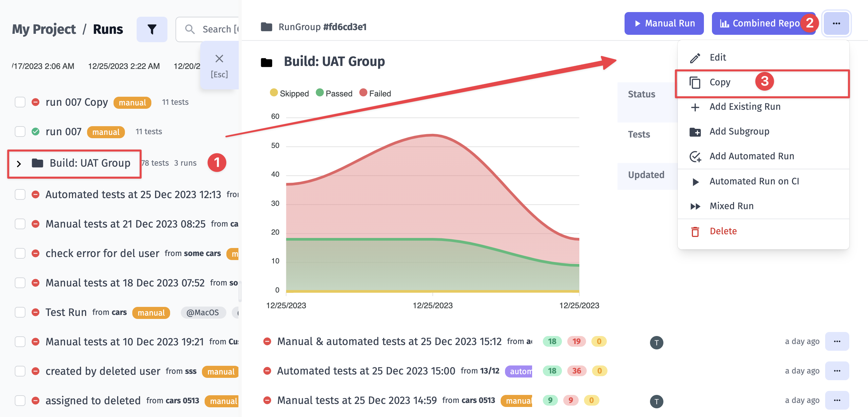Toggle the Passed green legend swatch
Image resolution: width=868 pixels, height=417 pixels.
tap(319, 93)
